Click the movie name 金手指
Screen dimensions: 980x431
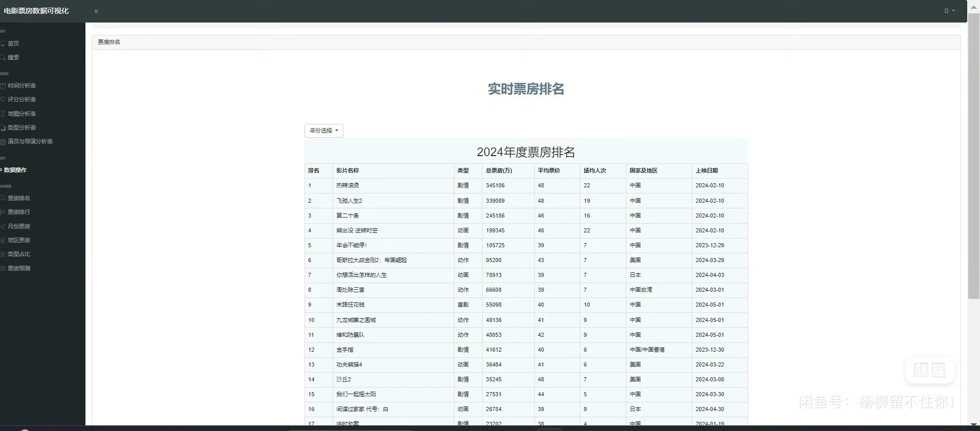(x=345, y=350)
